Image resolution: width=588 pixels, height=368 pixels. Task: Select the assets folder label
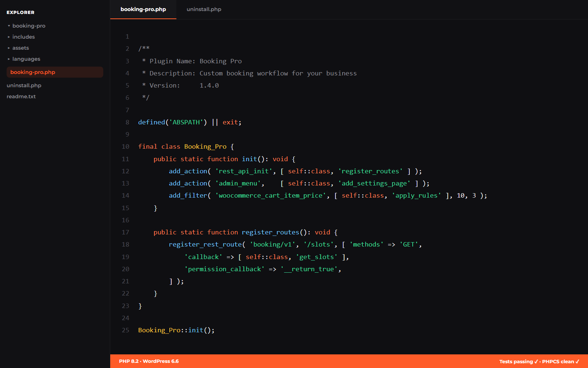[x=21, y=48]
